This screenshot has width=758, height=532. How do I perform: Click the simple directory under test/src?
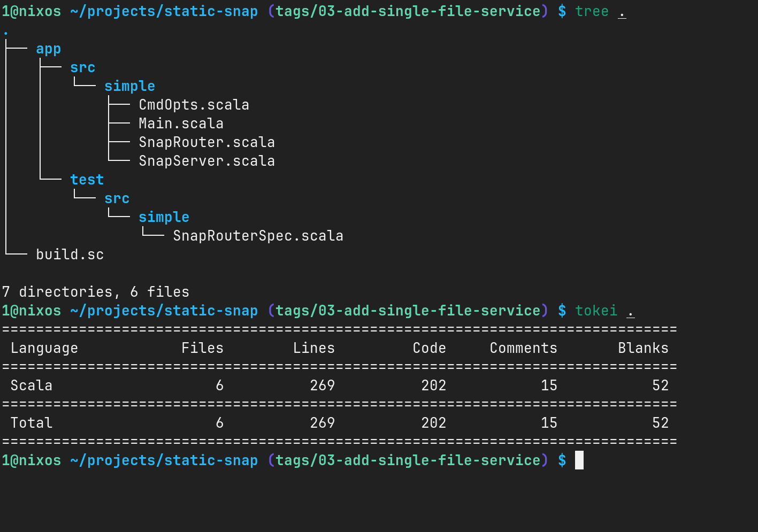coord(164,217)
